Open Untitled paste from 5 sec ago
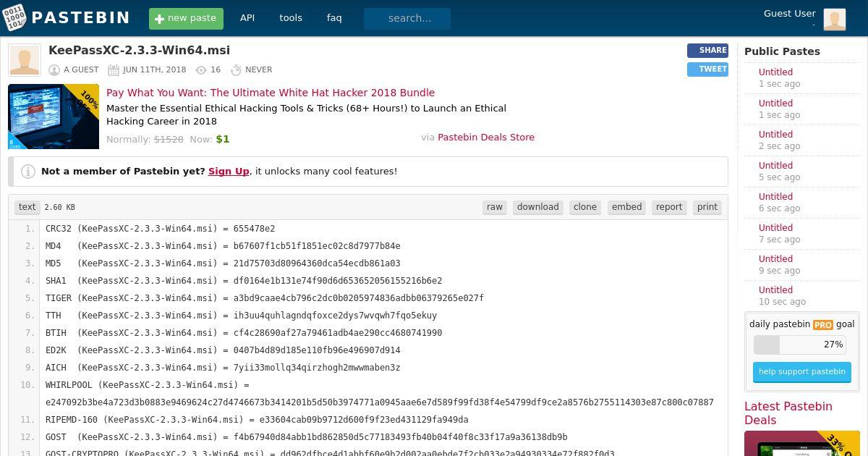The image size is (868, 456). click(x=775, y=166)
